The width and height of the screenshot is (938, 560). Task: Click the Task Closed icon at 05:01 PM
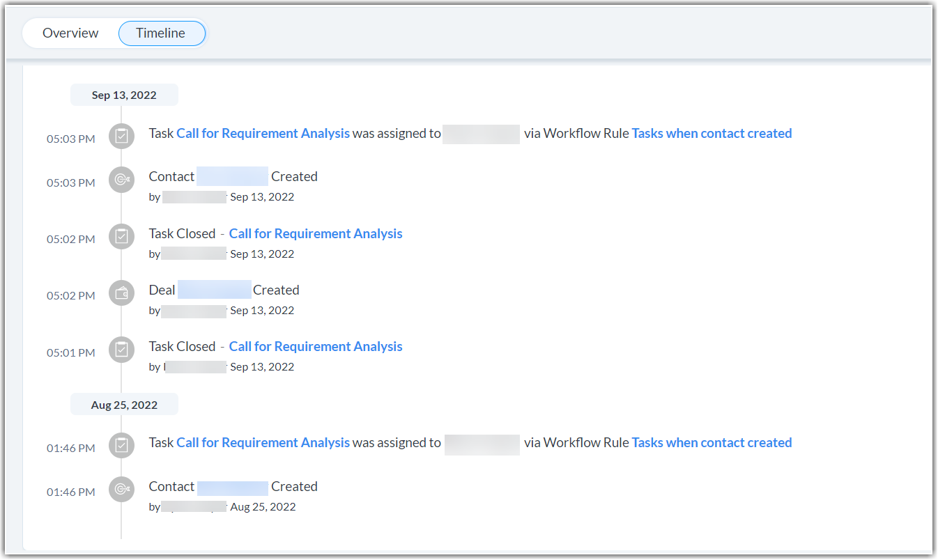tap(121, 349)
